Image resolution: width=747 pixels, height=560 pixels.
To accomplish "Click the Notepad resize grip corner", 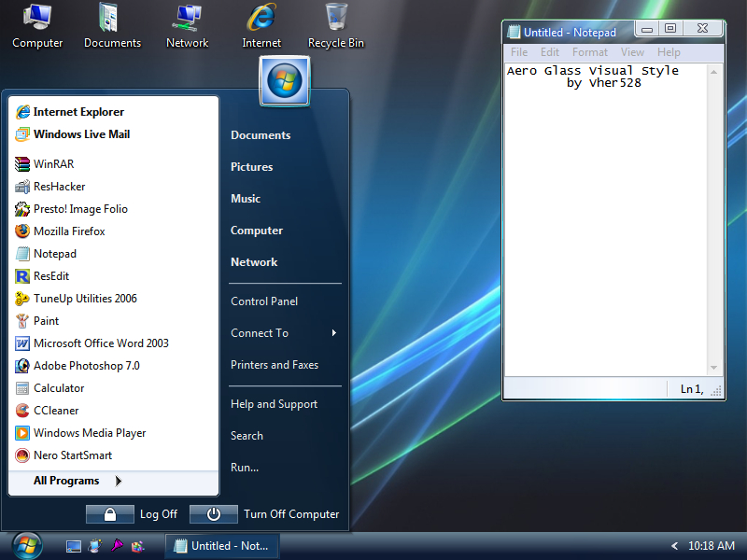I will pos(715,391).
